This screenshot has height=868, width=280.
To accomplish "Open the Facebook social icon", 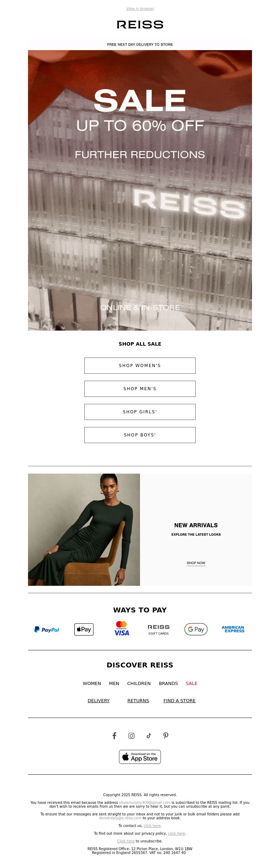I will pyautogui.click(x=114, y=735).
